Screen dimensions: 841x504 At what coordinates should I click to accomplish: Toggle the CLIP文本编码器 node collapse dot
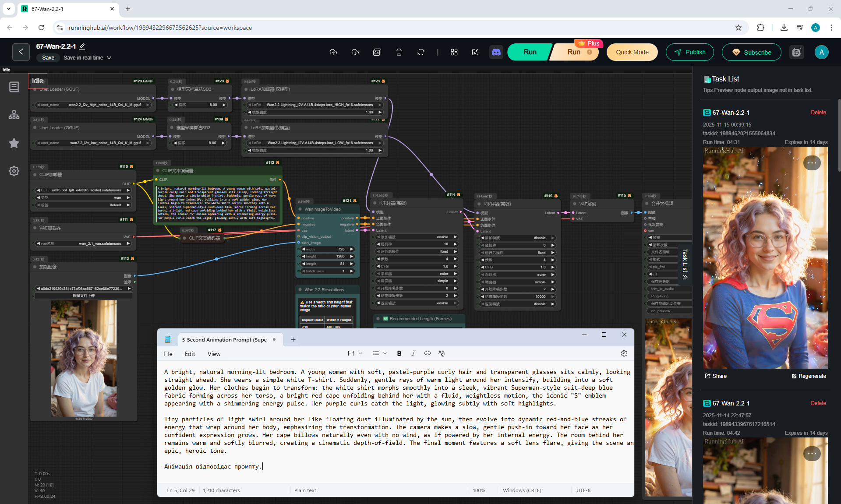click(157, 171)
